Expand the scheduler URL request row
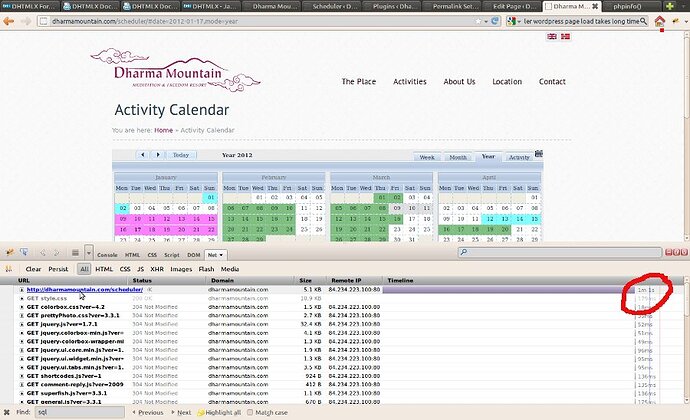The width and height of the screenshot is (690, 420). coord(22,290)
